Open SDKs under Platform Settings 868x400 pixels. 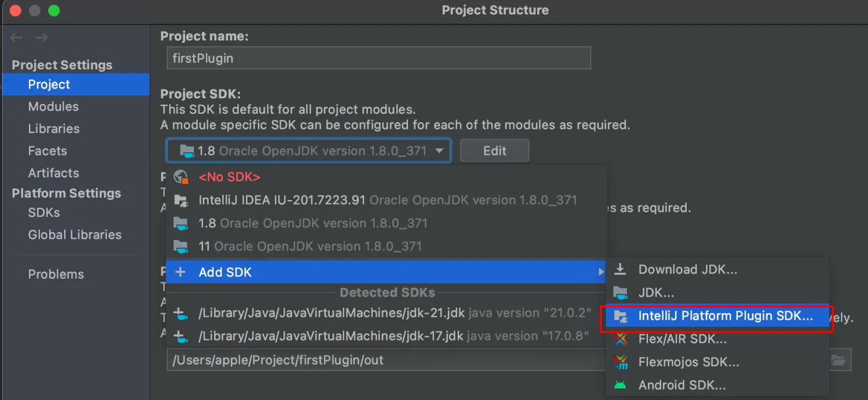(x=44, y=213)
